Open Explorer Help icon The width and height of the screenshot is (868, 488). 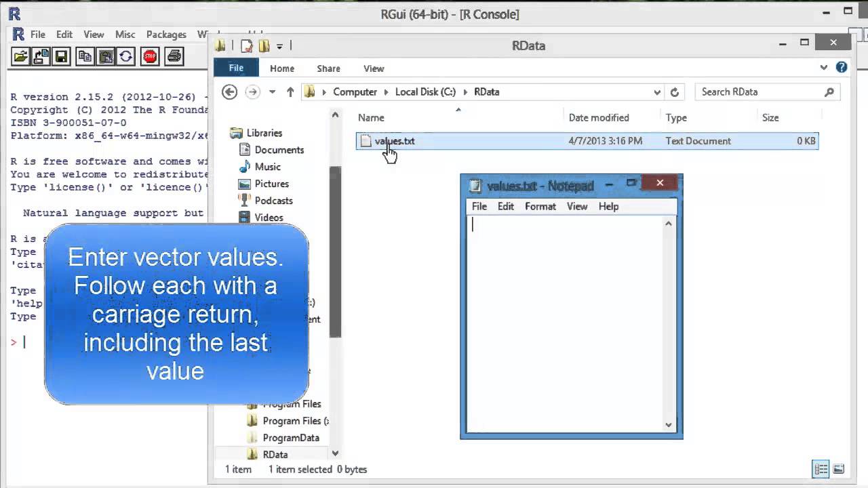point(842,67)
